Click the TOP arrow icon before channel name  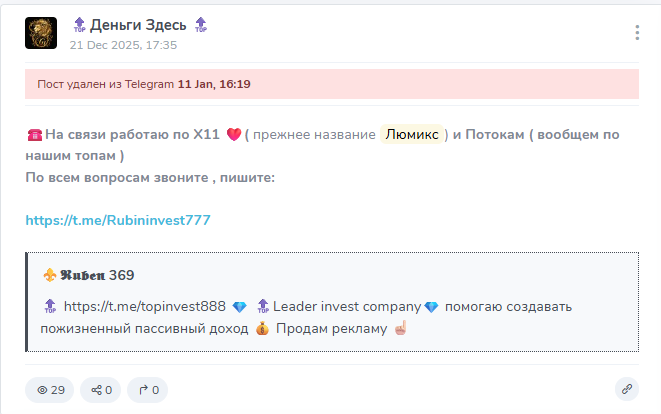(79, 25)
